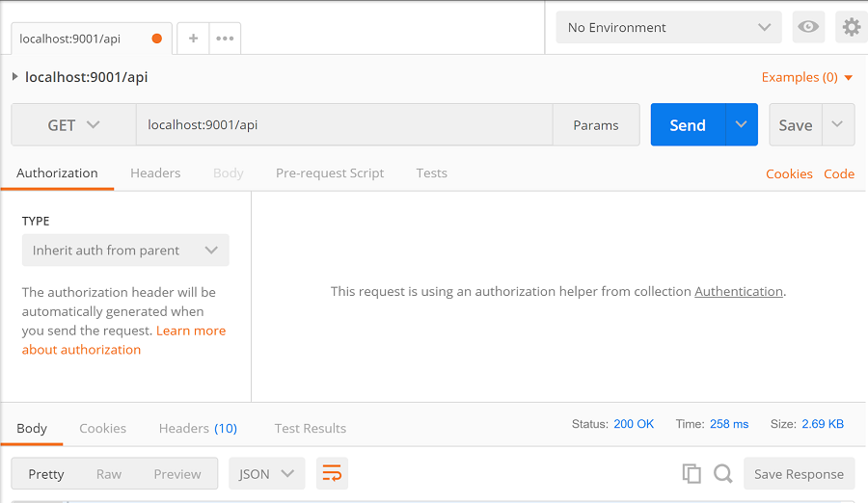Open the Cookies link at right

click(789, 173)
